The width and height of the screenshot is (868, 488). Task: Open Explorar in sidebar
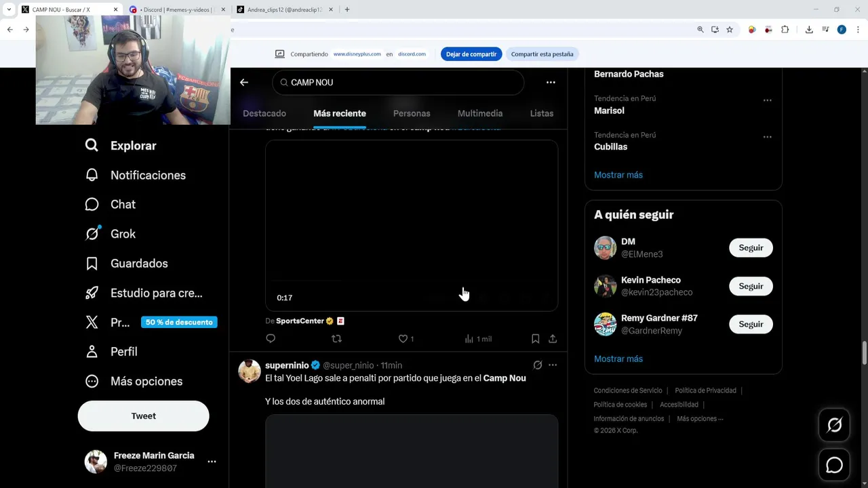coord(121,146)
